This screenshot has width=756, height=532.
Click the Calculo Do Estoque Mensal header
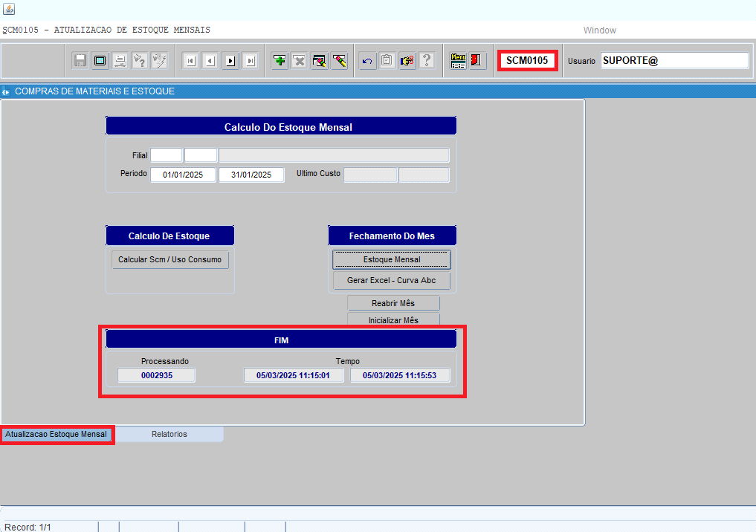[281, 126]
